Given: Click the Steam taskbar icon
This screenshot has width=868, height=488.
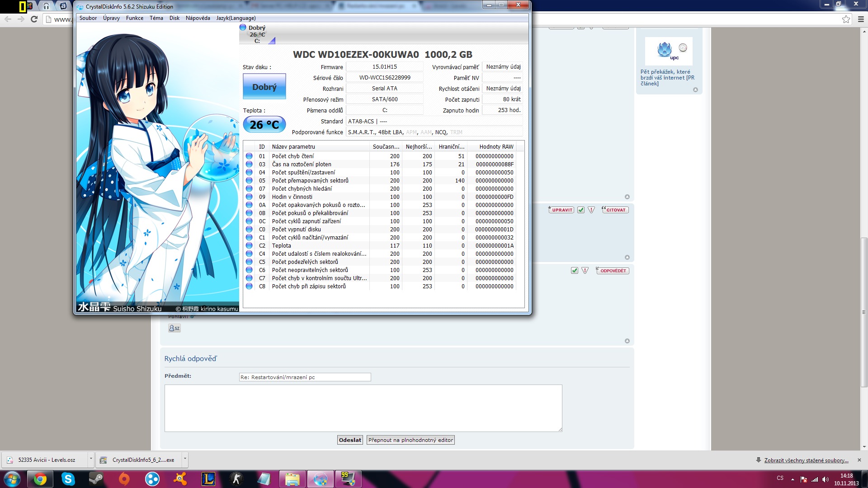Looking at the screenshot, I should [96, 479].
